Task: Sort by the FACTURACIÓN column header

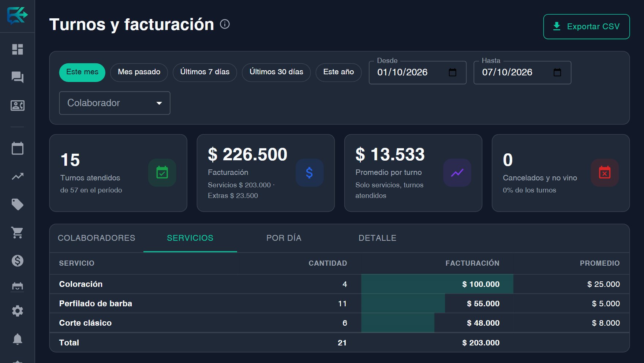Action: click(x=472, y=263)
